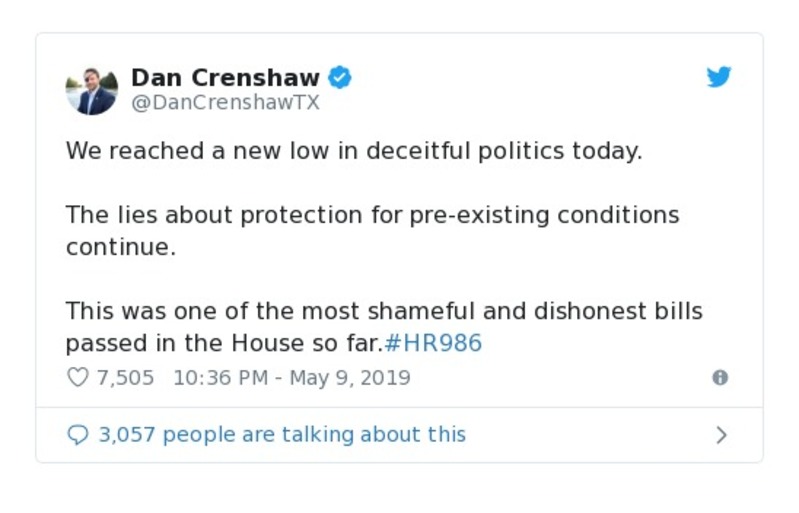
Task: Click the 7,505 likes count
Action: pos(125,378)
